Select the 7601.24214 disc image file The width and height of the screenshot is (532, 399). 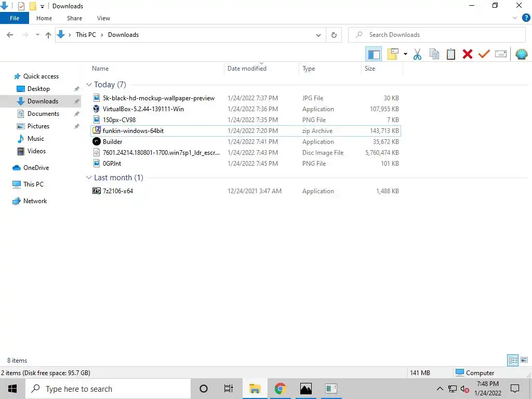tap(246, 152)
